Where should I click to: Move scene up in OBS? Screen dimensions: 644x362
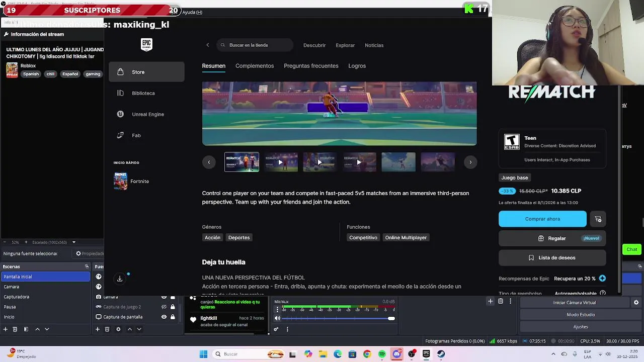pos(37,329)
